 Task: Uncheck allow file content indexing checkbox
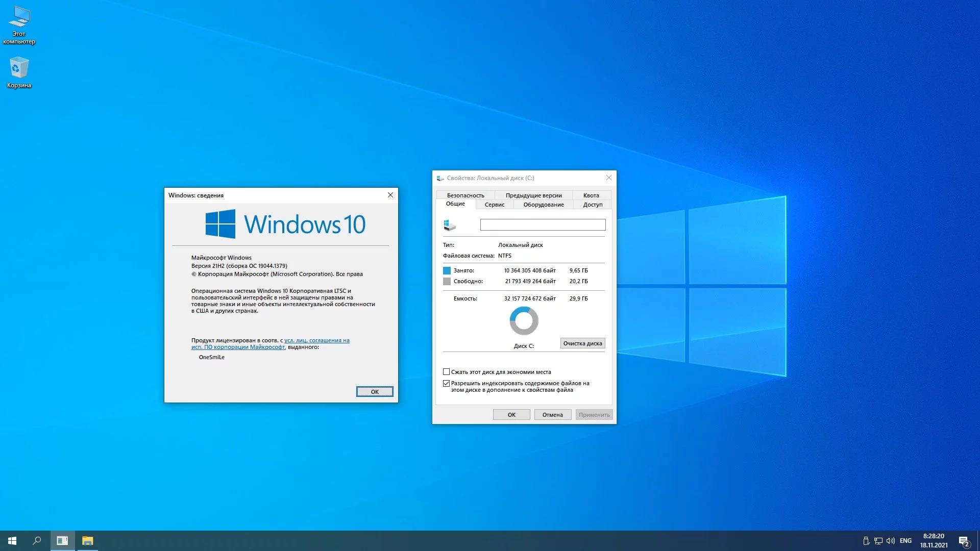[x=447, y=383]
